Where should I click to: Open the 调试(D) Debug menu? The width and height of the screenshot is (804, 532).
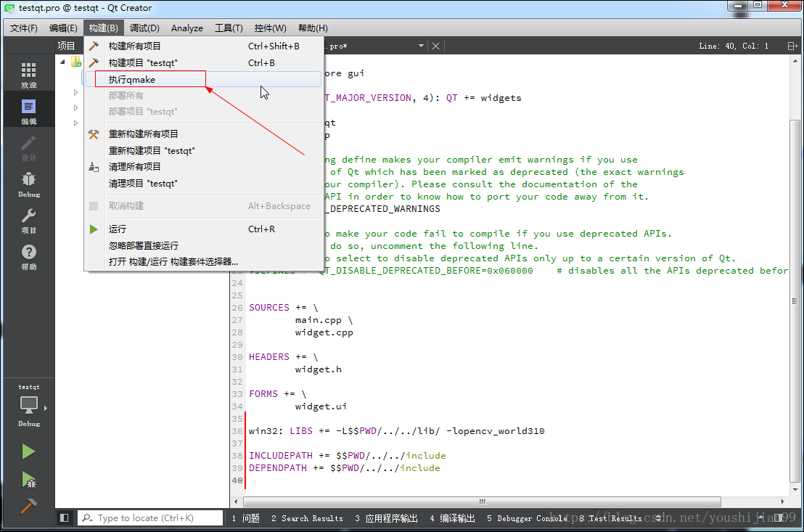(x=144, y=28)
